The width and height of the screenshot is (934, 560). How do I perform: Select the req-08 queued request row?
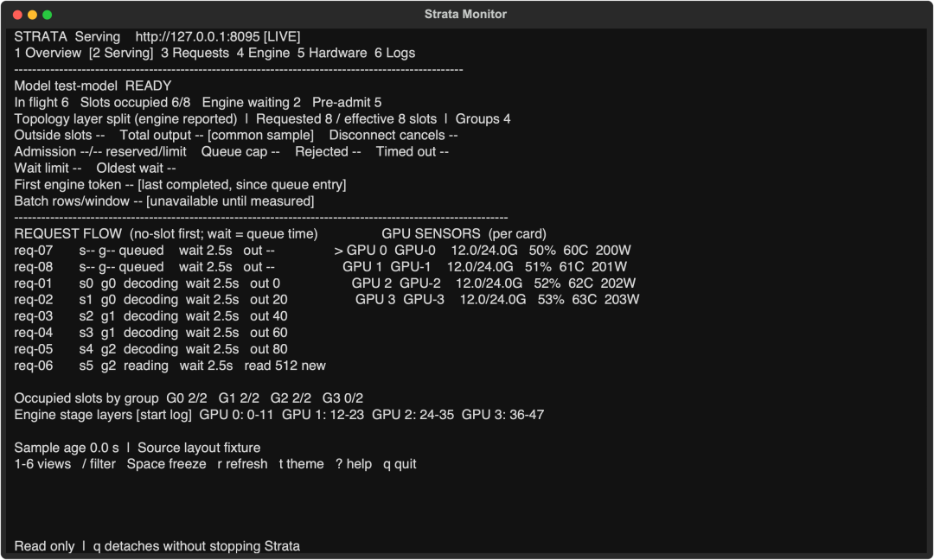144,267
